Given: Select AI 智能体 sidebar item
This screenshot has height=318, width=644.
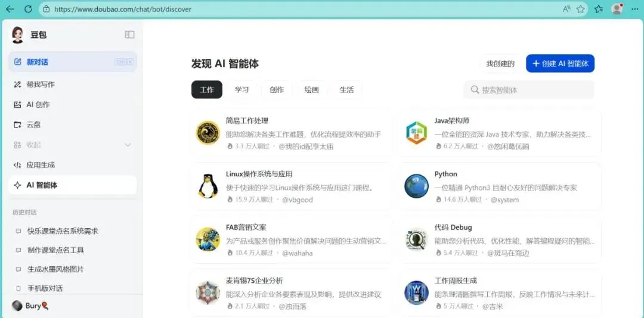Looking at the screenshot, I should pos(72,185).
